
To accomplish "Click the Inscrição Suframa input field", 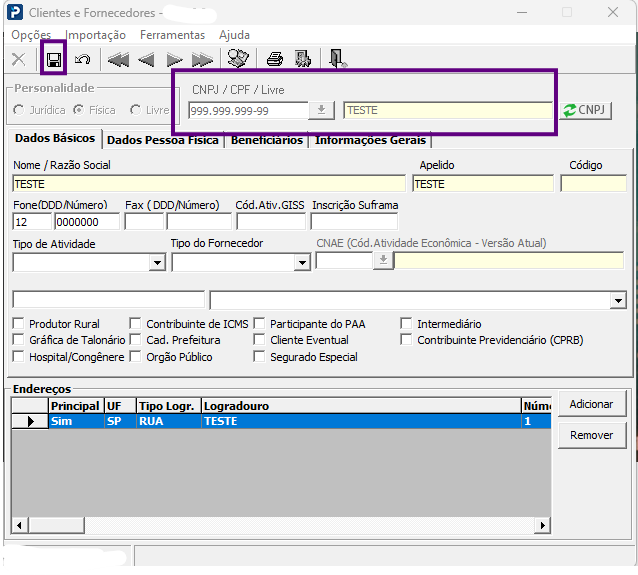I will click(354, 222).
